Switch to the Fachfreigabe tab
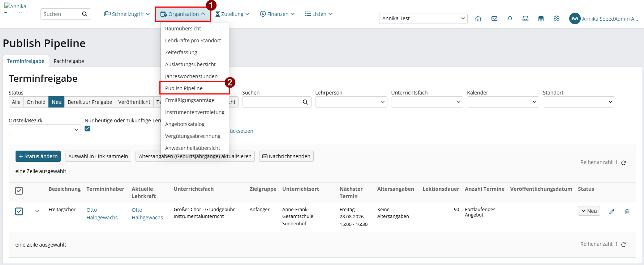The height and width of the screenshot is (265, 644). click(69, 61)
